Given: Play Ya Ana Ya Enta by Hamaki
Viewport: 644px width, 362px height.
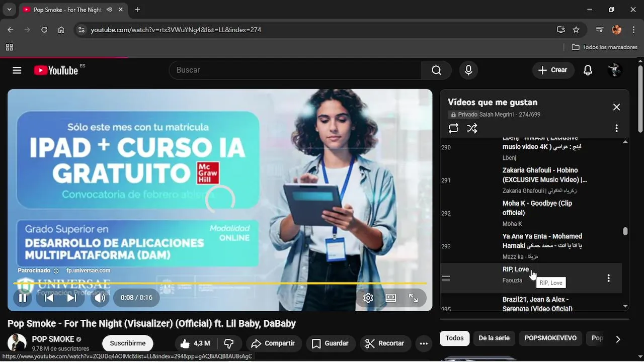Looking at the screenshot, I should [542, 241].
